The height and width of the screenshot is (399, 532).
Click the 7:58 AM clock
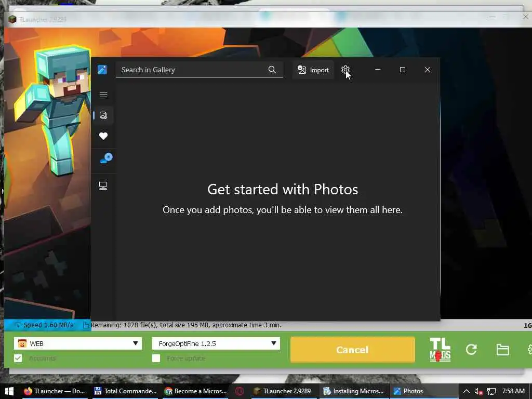pyautogui.click(x=513, y=391)
